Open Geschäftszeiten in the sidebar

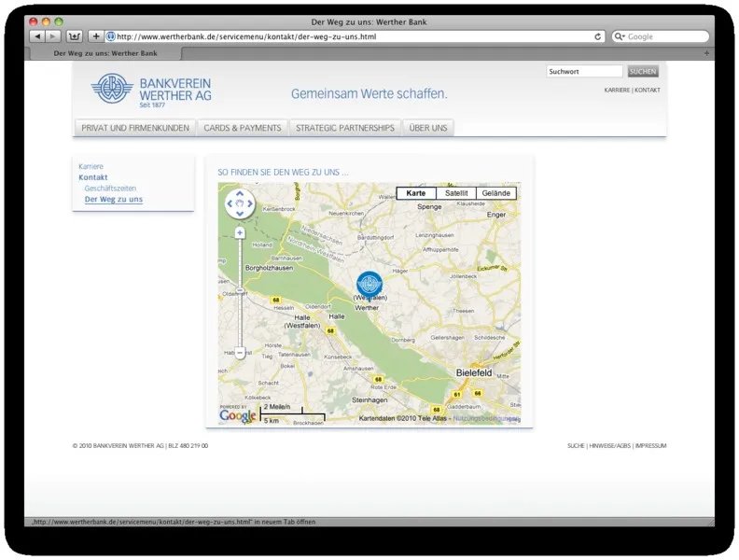[110, 189]
